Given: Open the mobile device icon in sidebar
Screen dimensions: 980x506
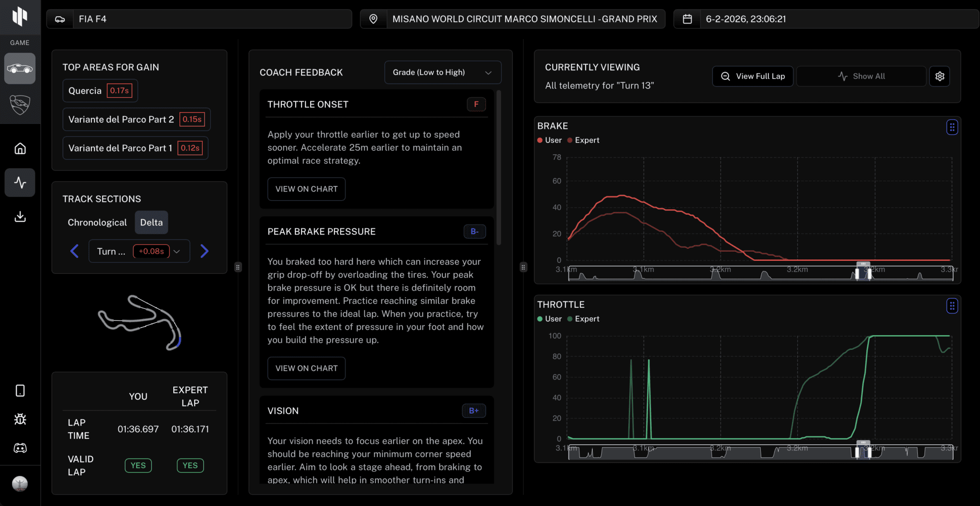Looking at the screenshot, I should pos(20,391).
